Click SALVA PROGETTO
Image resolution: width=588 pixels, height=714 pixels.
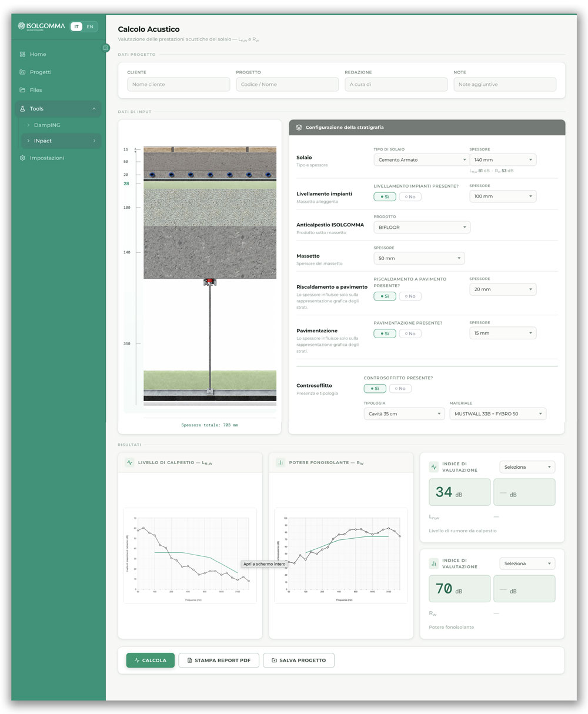click(x=299, y=660)
